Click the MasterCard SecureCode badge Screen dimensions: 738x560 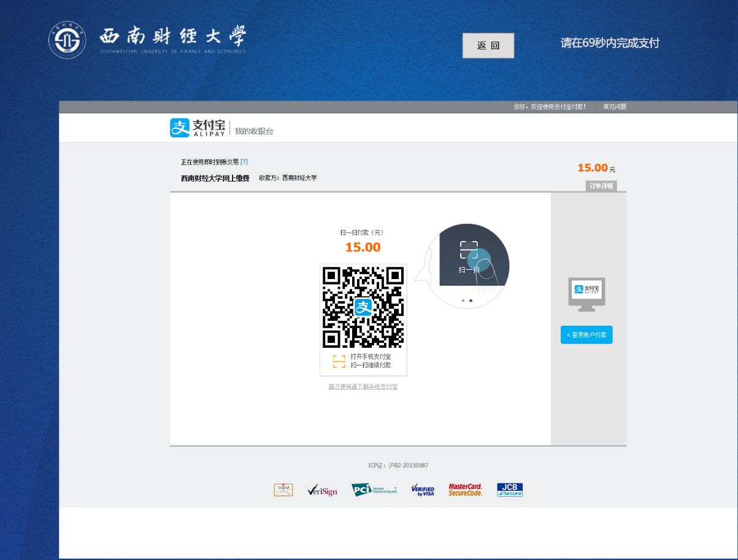pos(466,489)
